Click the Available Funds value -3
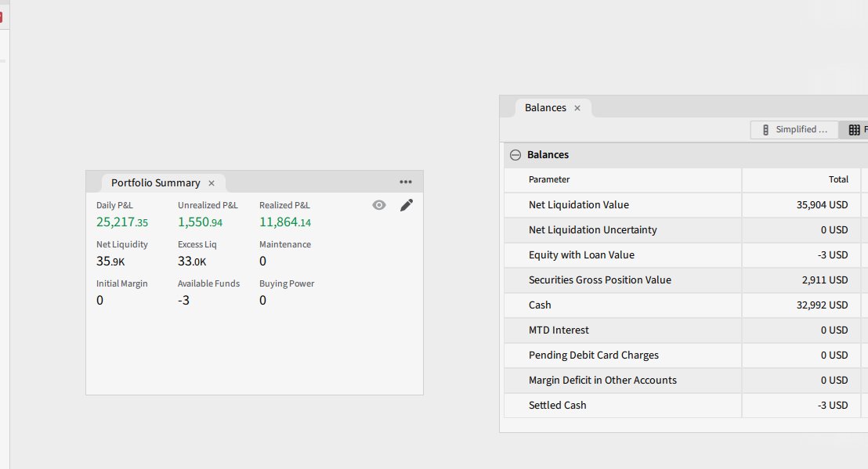The height and width of the screenshot is (469, 868). point(183,301)
